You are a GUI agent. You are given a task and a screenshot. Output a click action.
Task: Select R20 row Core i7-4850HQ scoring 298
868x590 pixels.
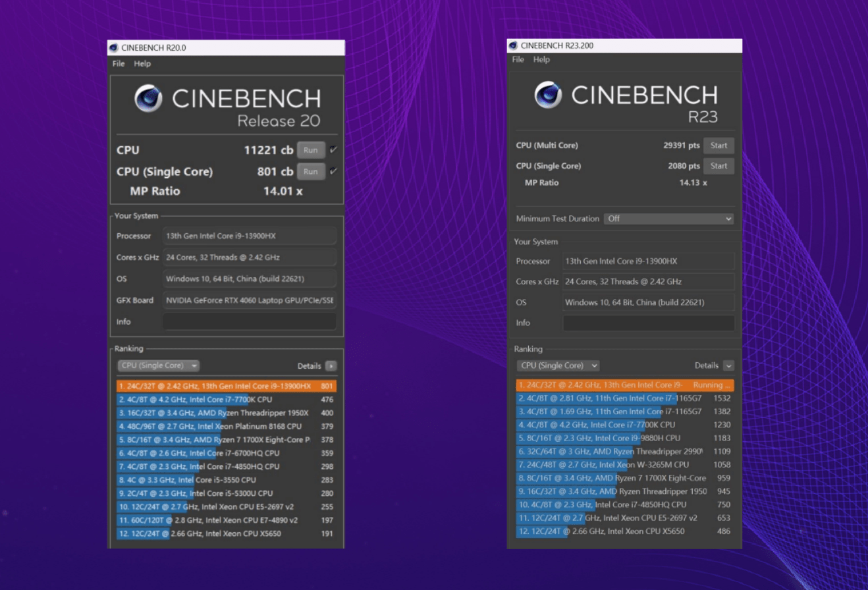(227, 466)
